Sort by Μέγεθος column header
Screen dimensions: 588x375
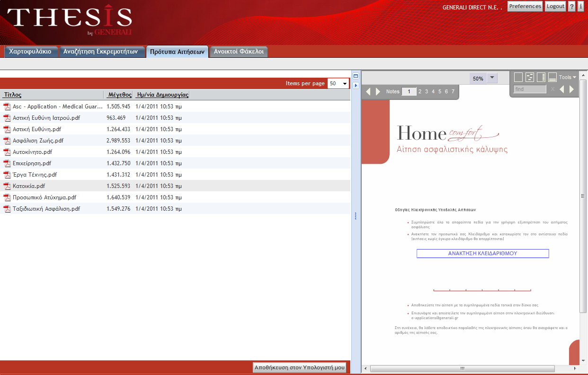click(120, 95)
